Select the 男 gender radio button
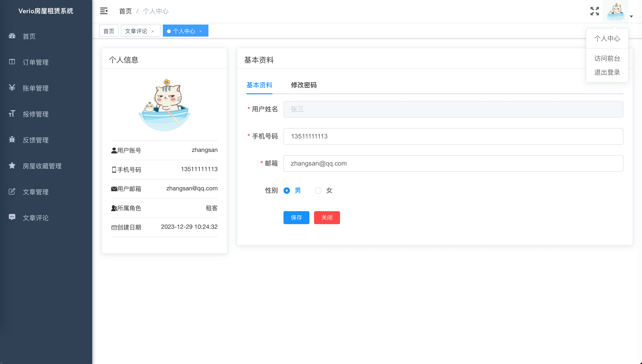The width and height of the screenshot is (642, 364). click(287, 191)
